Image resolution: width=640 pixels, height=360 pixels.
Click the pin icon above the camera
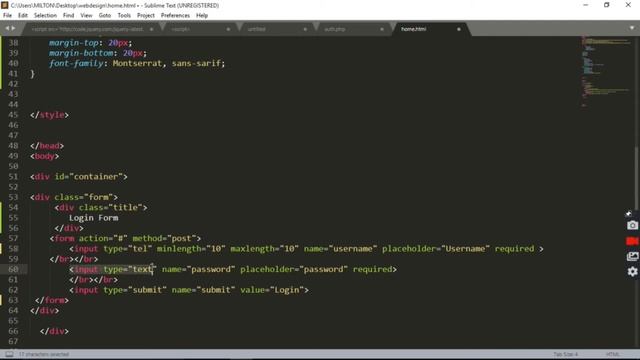coord(629,213)
